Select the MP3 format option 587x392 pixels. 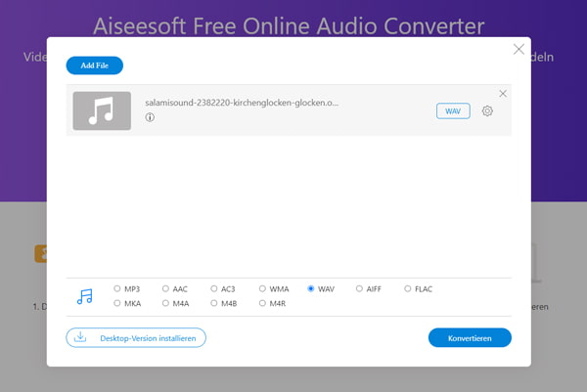tap(117, 289)
